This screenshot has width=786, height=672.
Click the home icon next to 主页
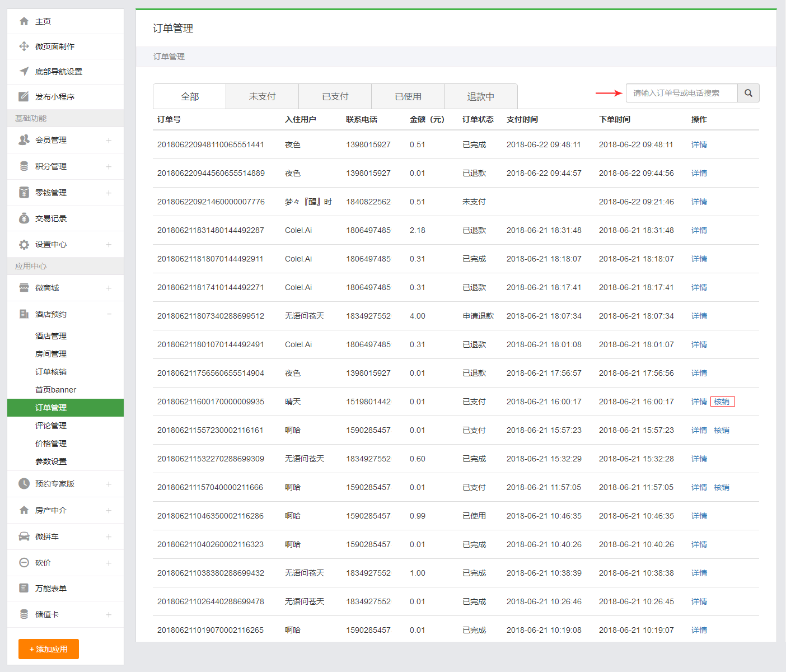[x=24, y=21]
